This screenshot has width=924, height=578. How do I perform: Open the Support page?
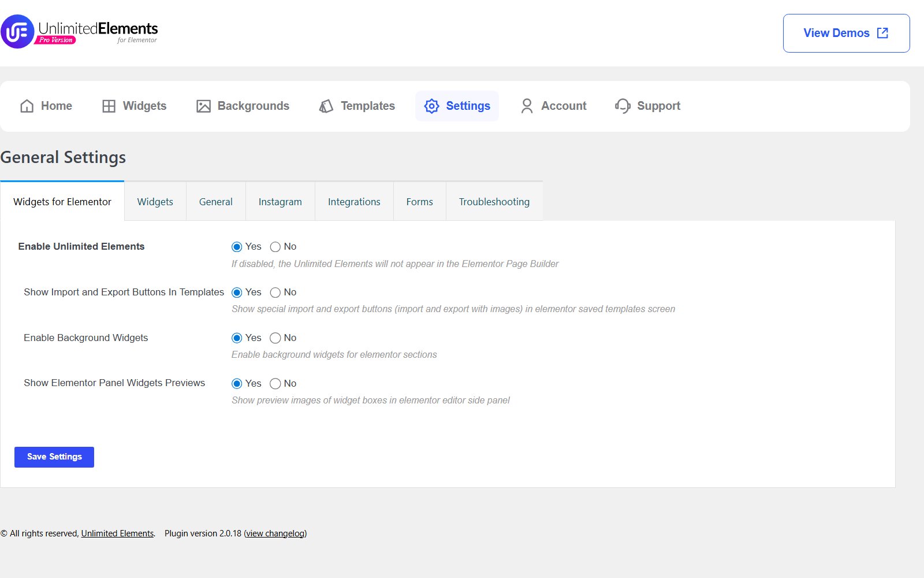click(x=647, y=106)
